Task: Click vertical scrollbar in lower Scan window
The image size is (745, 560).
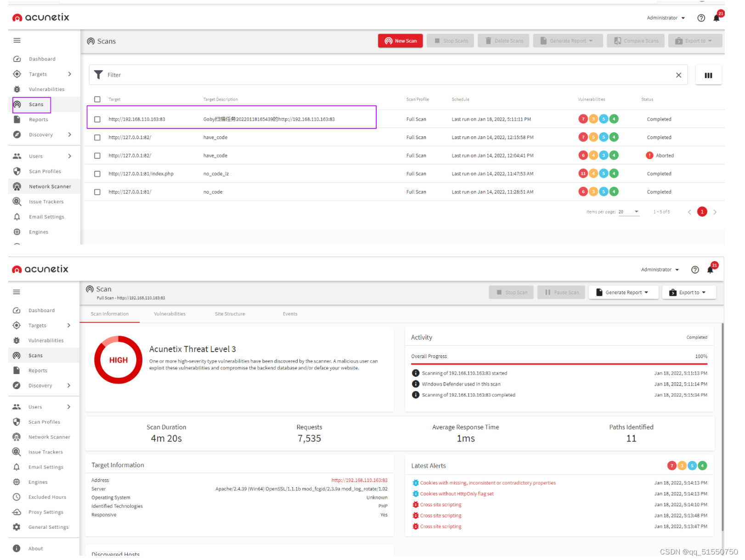Action: [x=722, y=427]
